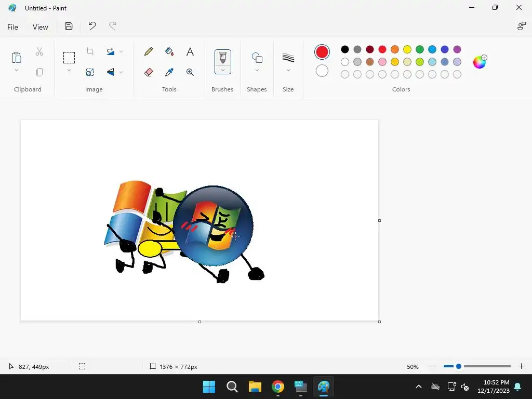The height and width of the screenshot is (399, 532).
Task: Pick the orange color swatch
Action: coord(395,49)
